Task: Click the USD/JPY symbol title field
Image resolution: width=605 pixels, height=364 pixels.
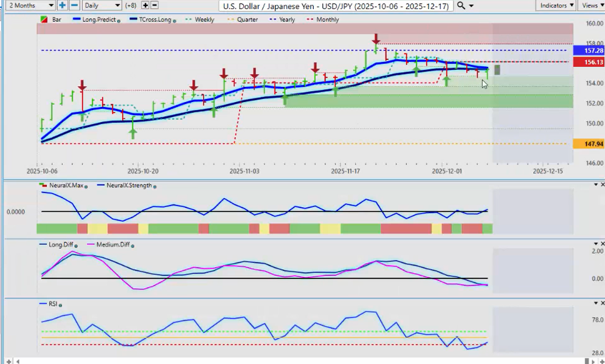Action: [336, 5]
